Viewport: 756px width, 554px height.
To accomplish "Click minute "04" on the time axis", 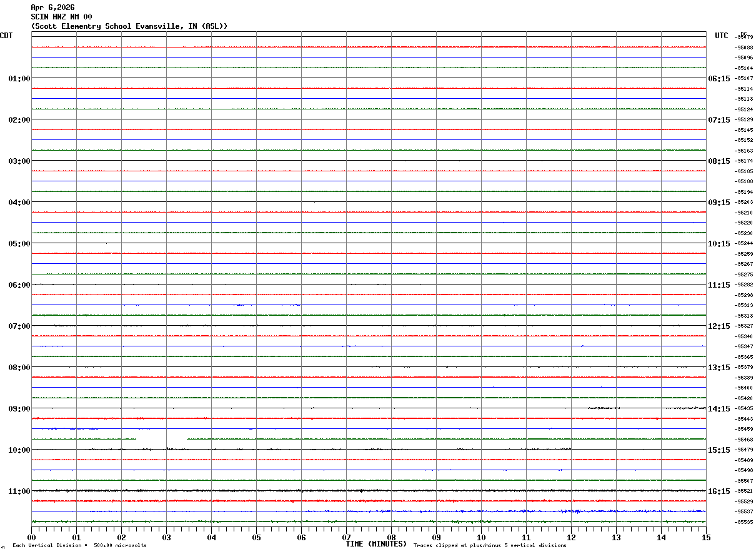I will point(211,538).
